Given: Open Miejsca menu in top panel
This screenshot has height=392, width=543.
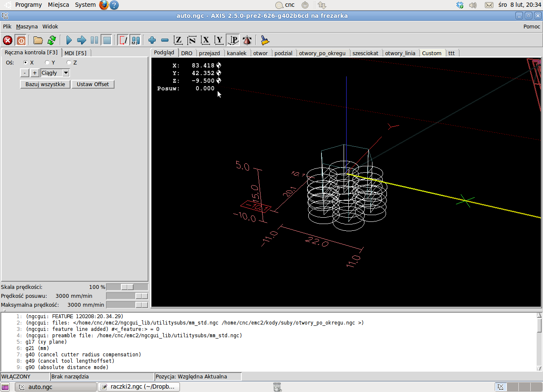Looking at the screenshot, I should click(59, 5).
